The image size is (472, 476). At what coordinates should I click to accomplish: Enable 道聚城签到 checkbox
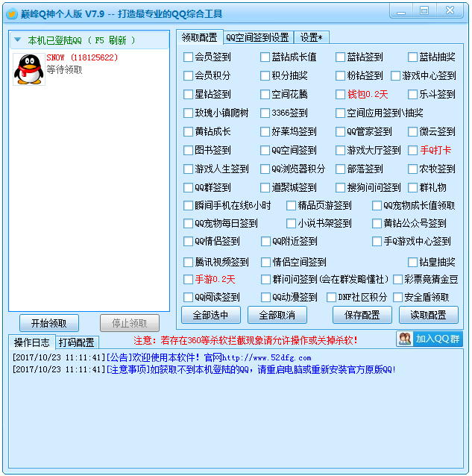coord(265,187)
